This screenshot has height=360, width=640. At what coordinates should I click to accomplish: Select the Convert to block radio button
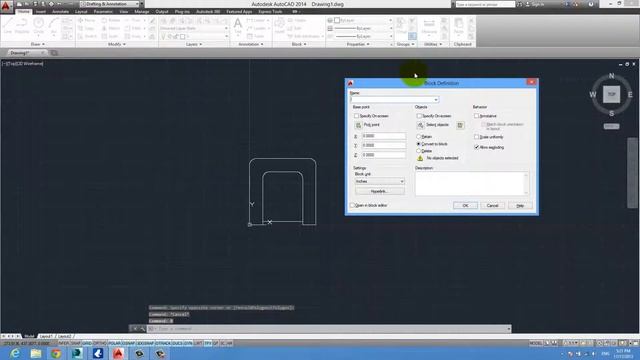pos(418,144)
